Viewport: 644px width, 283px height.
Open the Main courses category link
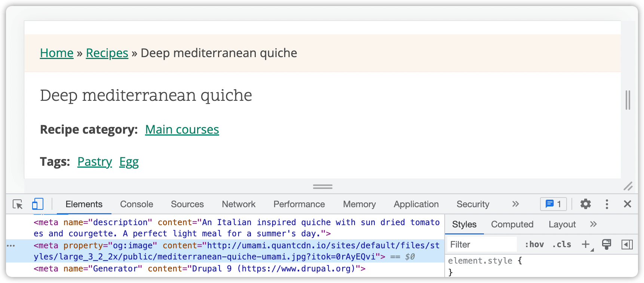[182, 130]
